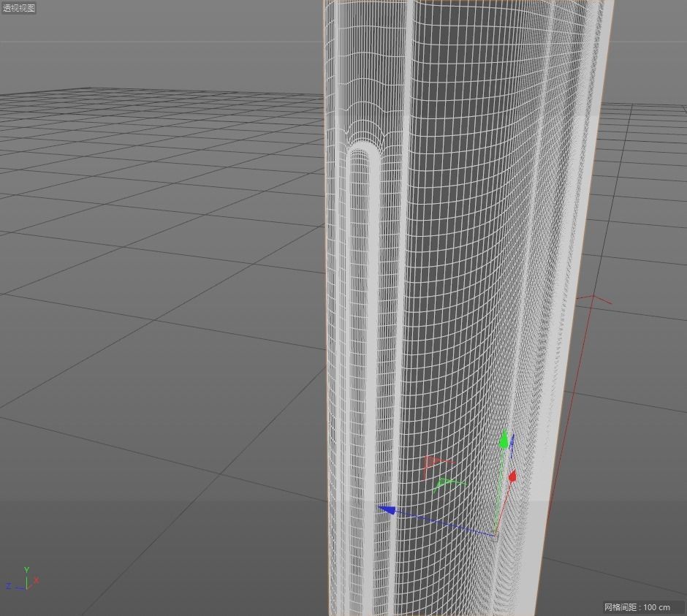
Task: Select the green Y-axis arrow handle
Action: pos(504,439)
